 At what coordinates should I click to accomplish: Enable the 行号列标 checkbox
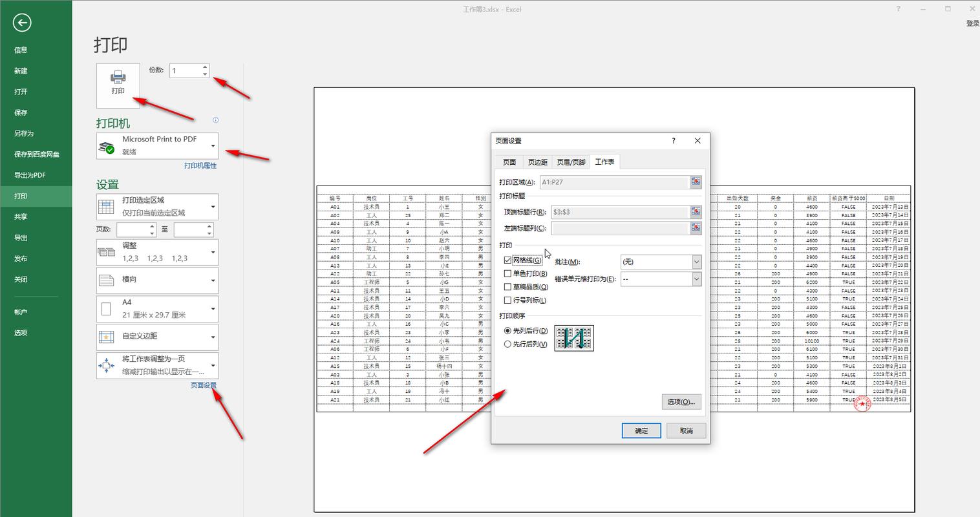[x=507, y=301]
